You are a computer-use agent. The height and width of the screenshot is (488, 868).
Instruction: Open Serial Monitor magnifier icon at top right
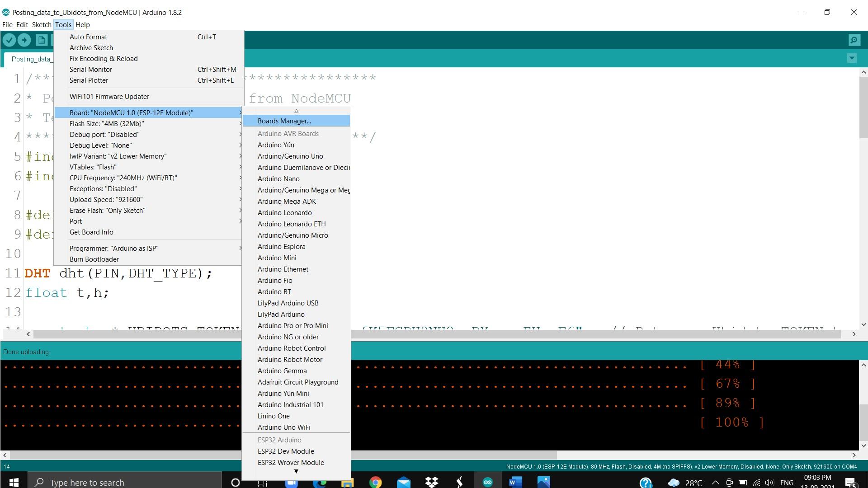[x=854, y=40]
